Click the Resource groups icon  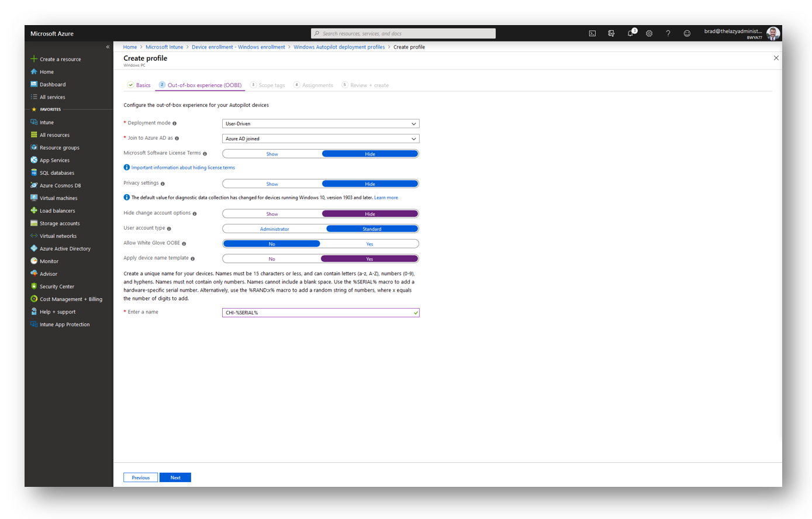pos(34,147)
